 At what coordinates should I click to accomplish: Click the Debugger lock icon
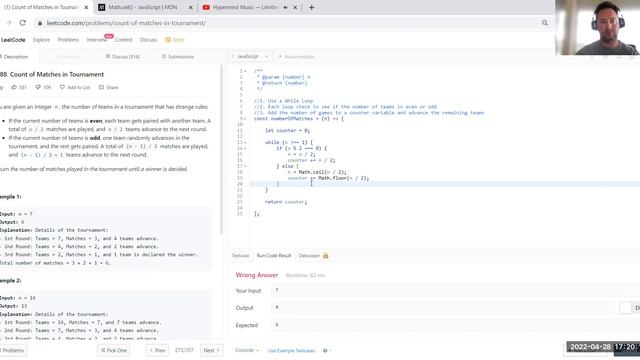pyautogui.click(x=325, y=256)
